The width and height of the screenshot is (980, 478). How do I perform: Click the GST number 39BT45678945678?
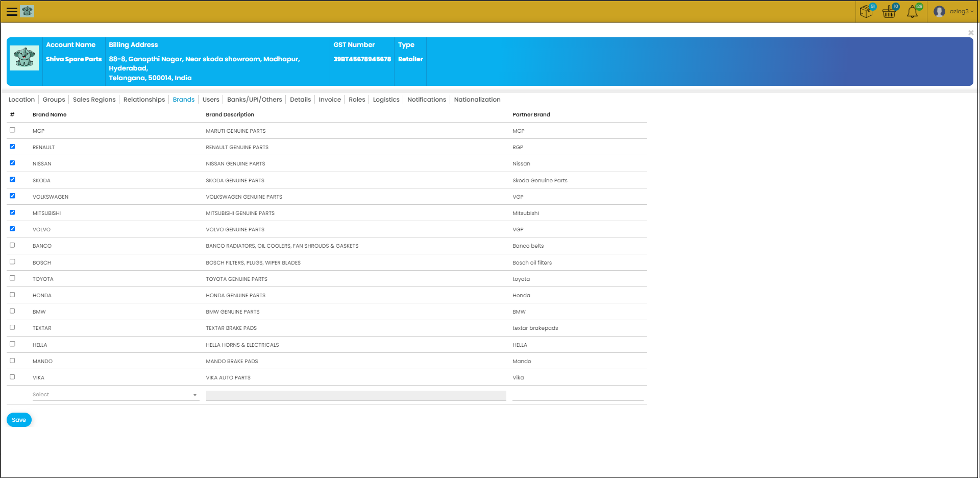362,59
